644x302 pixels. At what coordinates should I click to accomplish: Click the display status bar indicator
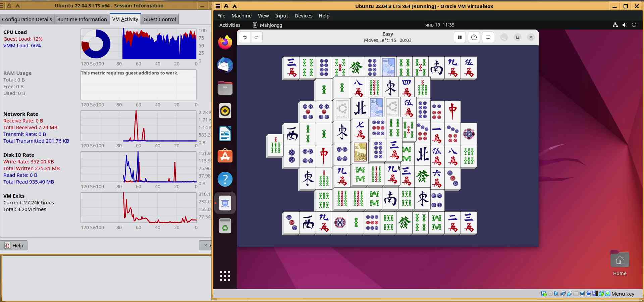point(582,294)
